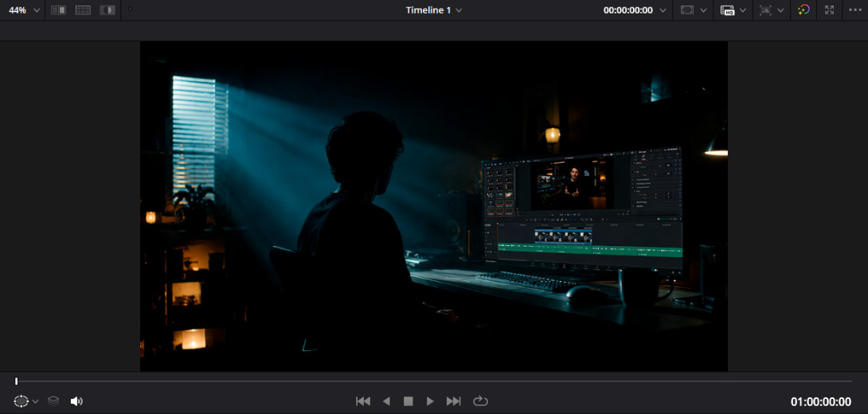This screenshot has width=868, height=414.
Task: Expand the viewer with the fullscreen arrows icon
Action: pyautogui.click(x=829, y=10)
